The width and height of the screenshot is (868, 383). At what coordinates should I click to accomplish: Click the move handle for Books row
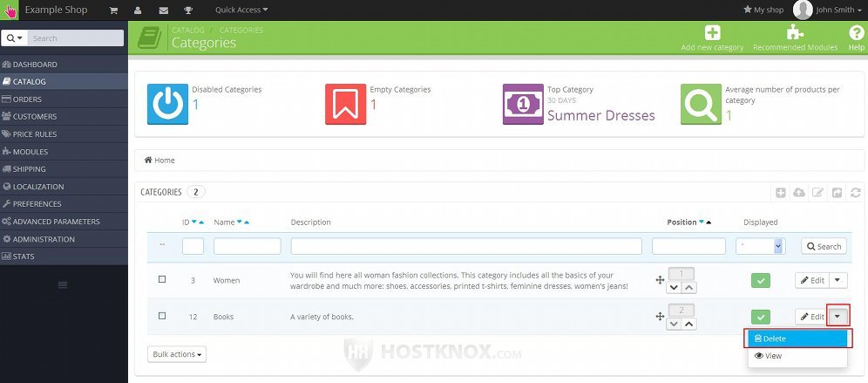coord(660,317)
